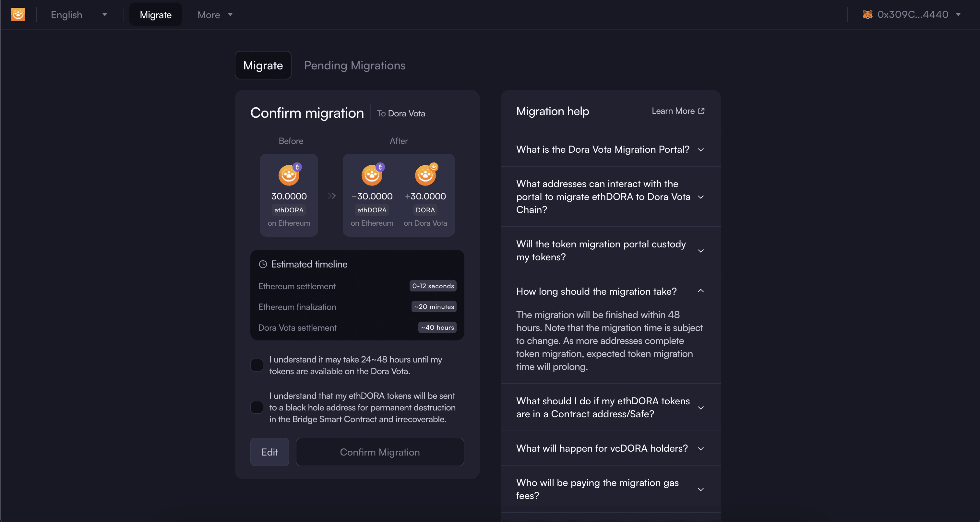Click the 'Before' column heading
The width and height of the screenshot is (980, 522).
[291, 141]
